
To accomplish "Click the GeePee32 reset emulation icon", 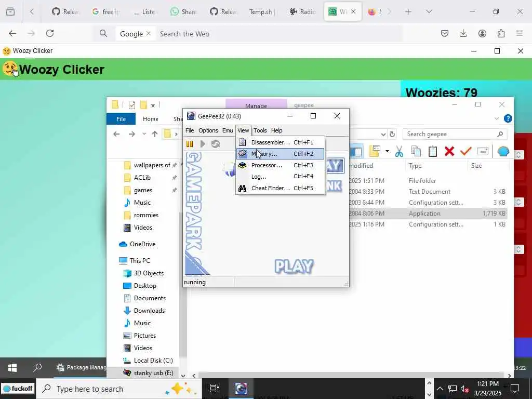I will (x=216, y=144).
